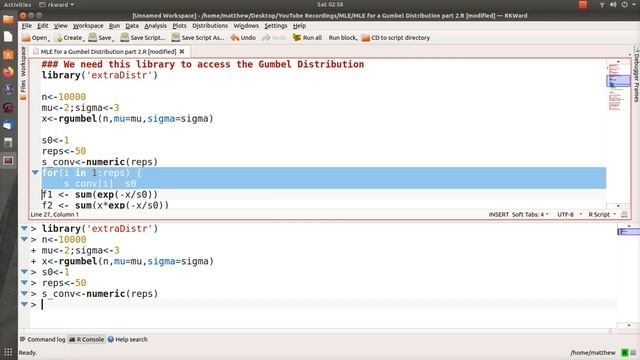Viewport: 640px width, 360px height.
Task: Open the Data menu
Action: click(x=132, y=26)
